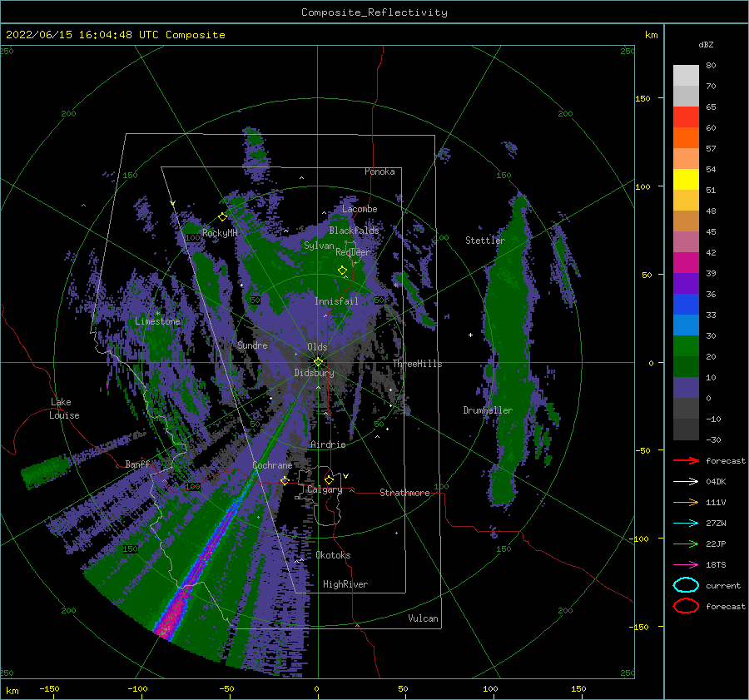
Task: Click the yellow diamond marker near Cochrane
Action: pos(285,480)
